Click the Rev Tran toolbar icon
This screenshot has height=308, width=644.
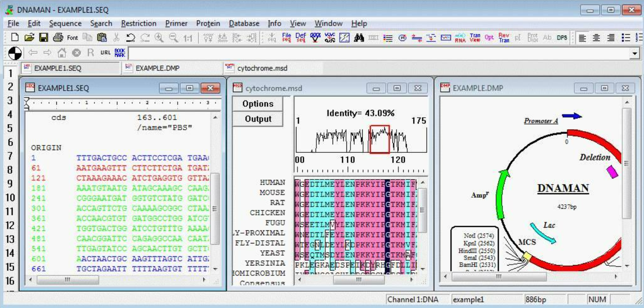[x=504, y=37]
